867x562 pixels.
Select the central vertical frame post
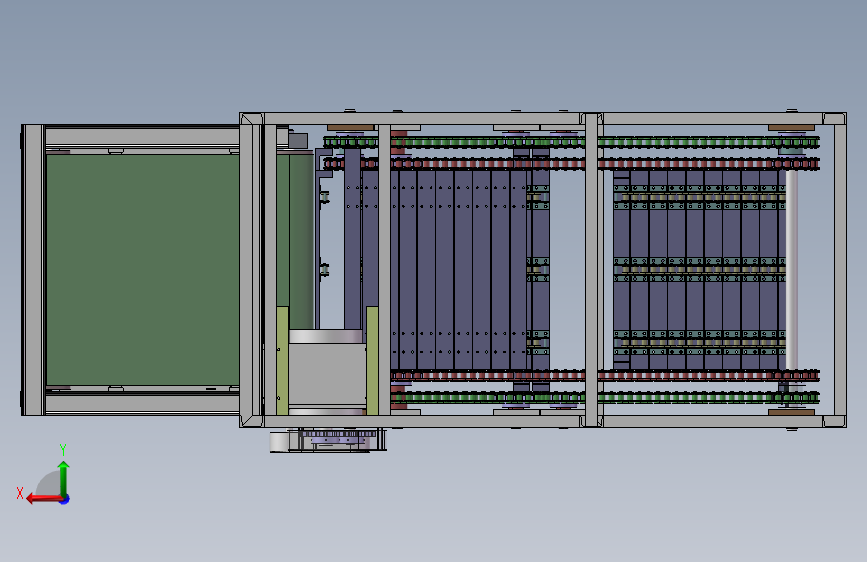point(591,270)
